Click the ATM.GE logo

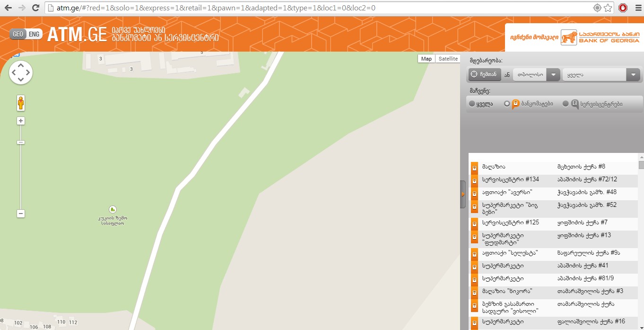coord(77,35)
